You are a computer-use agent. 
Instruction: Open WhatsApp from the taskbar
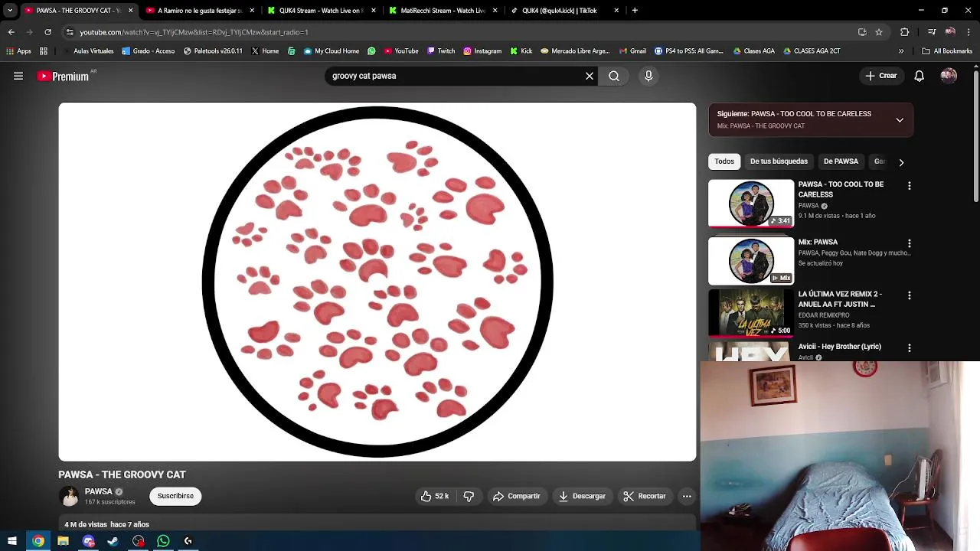click(x=163, y=541)
